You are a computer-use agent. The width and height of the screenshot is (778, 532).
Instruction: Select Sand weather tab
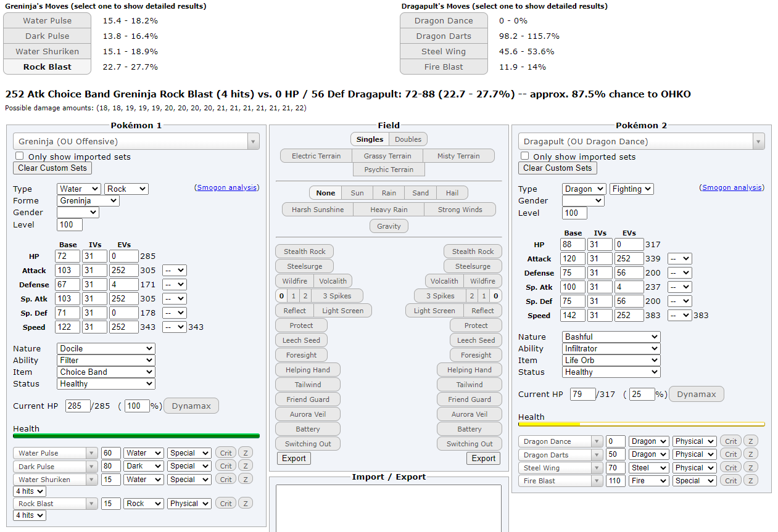click(421, 193)
